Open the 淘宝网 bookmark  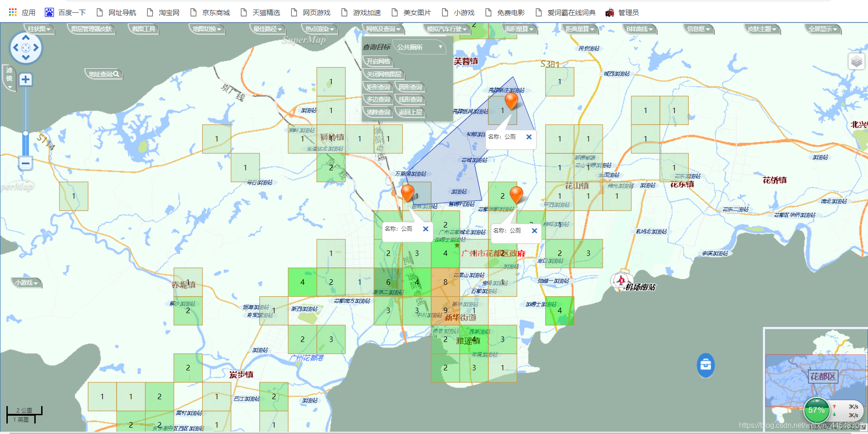coord(163,12)
